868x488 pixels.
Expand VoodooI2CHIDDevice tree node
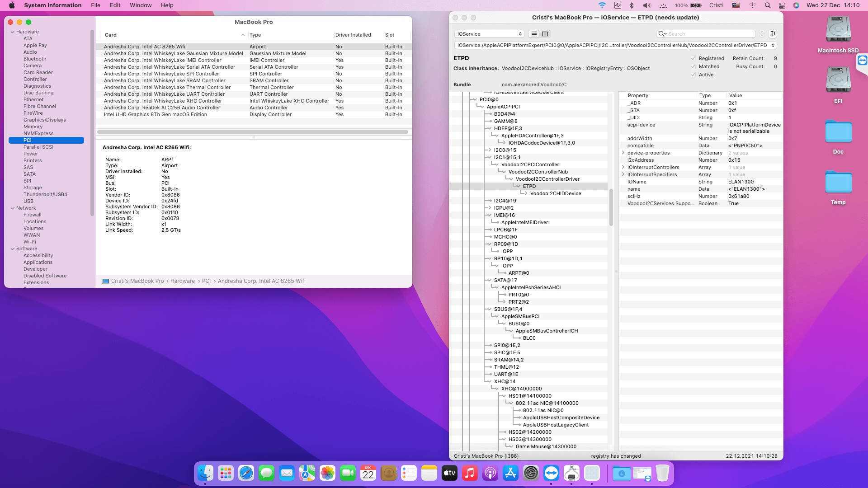pos(525,193)
